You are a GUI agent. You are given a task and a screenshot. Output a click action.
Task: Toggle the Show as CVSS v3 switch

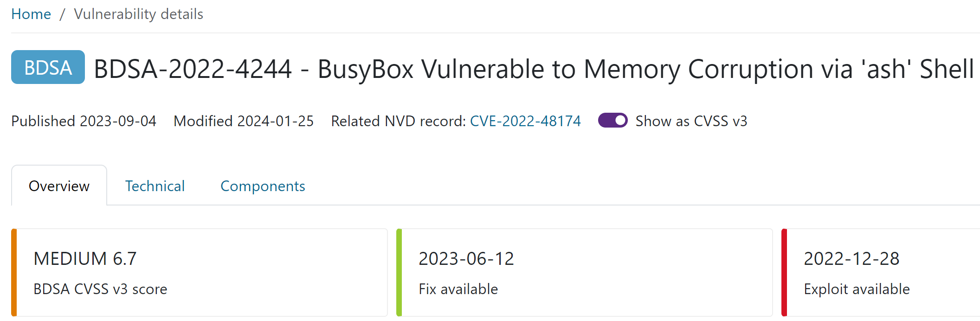(612, 121)
